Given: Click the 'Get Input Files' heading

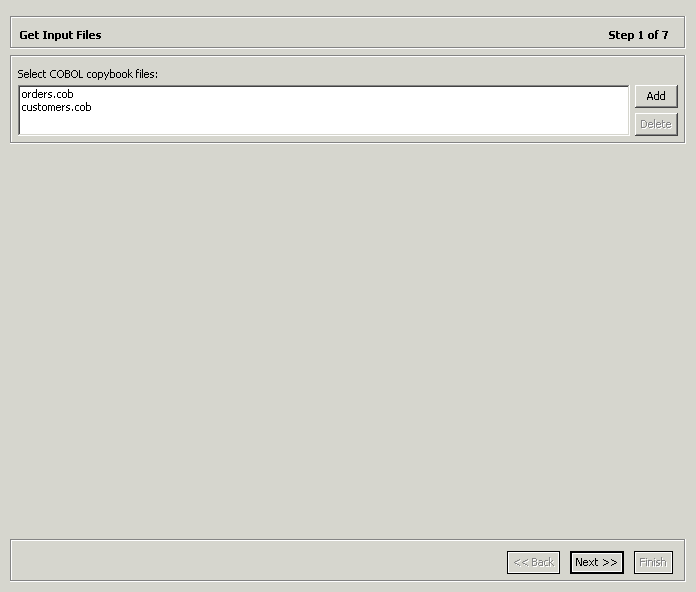Looking at the screenshot, I should coord(60,35).
